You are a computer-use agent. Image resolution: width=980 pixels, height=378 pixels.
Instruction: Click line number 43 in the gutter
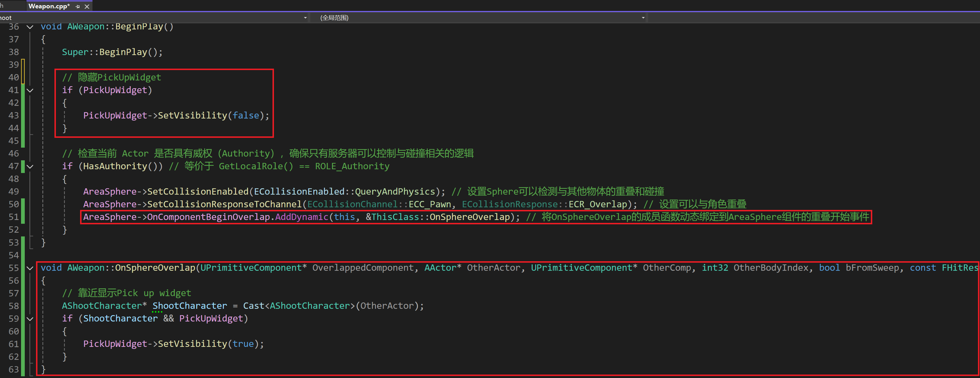[x=14, y=115]
